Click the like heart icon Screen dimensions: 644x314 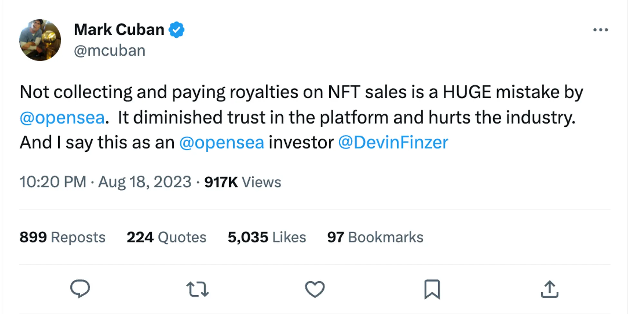pos(315,289)
